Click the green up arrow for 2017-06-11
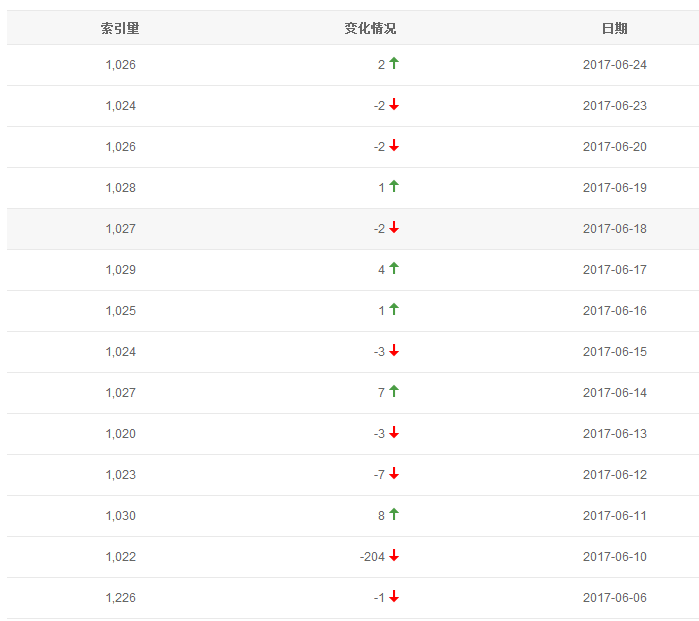This screenshot has width=699, height=621. coord(394,514)
